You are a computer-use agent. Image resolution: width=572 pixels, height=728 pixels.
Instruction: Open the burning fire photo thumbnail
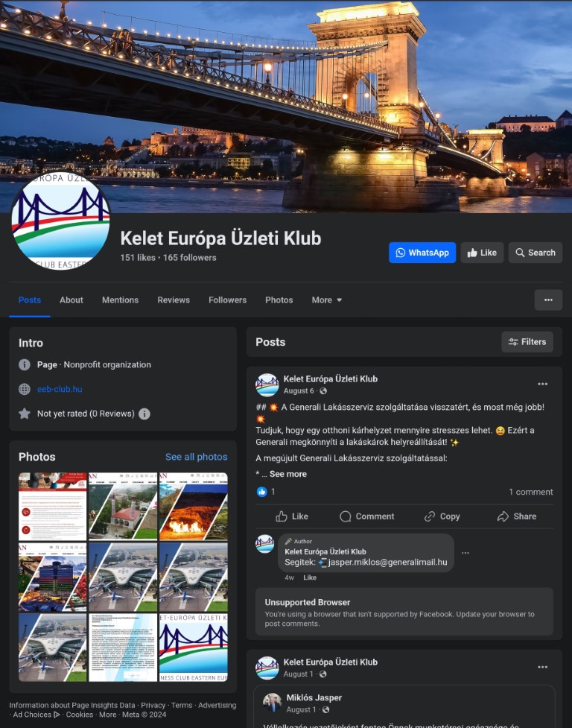pyautogui.click(x=194, y=507)
